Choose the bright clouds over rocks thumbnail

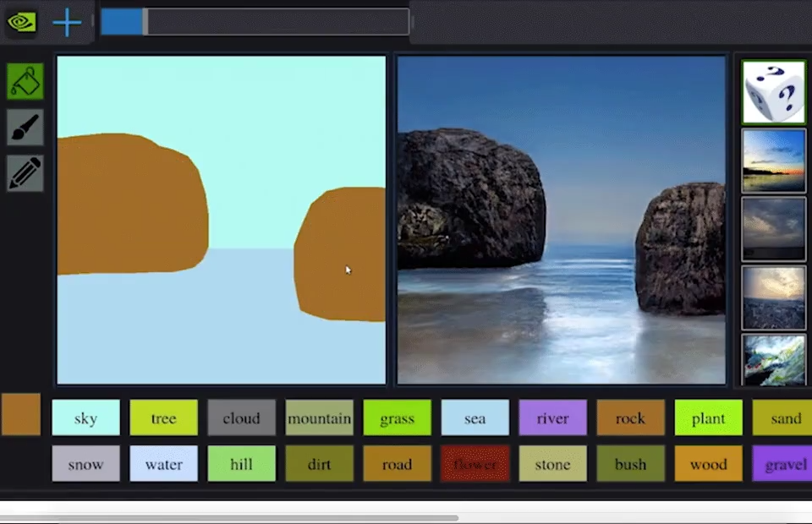[774, 298]
